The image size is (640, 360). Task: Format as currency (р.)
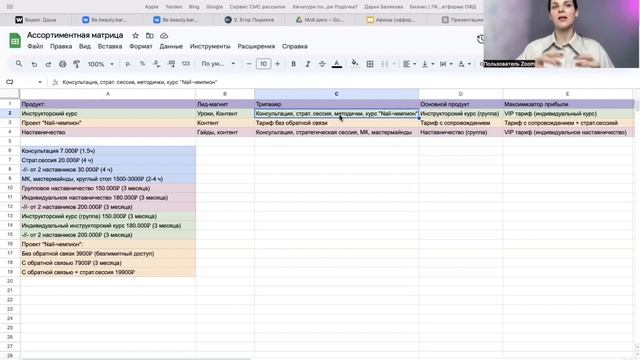coord(128,64)
